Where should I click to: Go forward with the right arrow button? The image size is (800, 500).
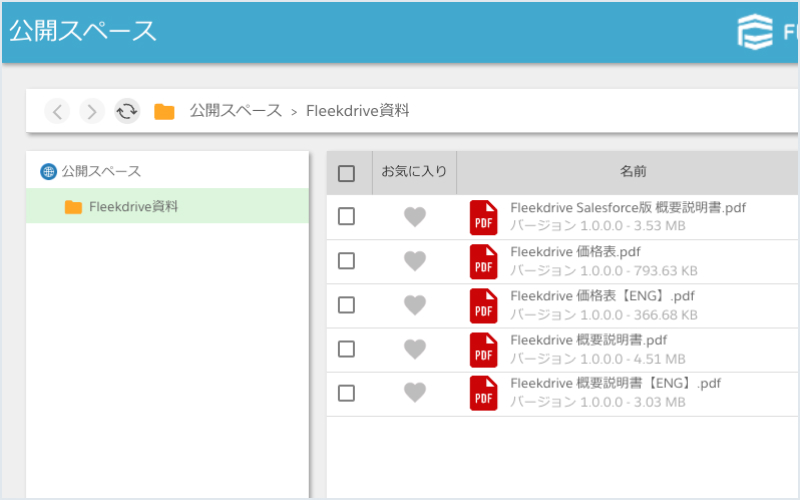pos(92,111)
